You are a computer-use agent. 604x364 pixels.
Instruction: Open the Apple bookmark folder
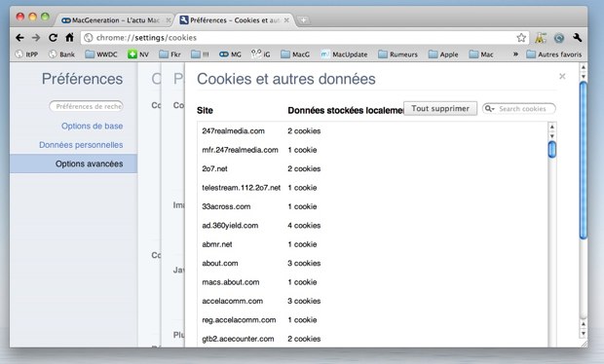point(443,55)
